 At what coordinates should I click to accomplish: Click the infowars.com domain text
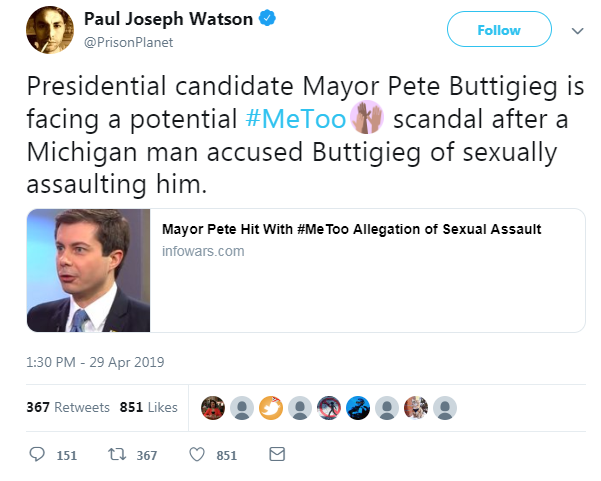(x=202, y=251)
